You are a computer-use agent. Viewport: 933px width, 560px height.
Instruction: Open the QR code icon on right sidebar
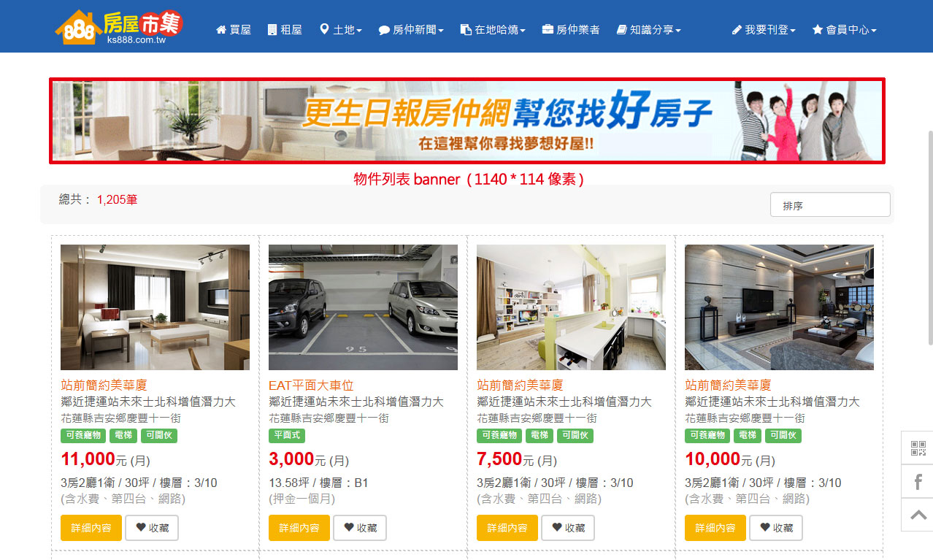coord(918,448)
